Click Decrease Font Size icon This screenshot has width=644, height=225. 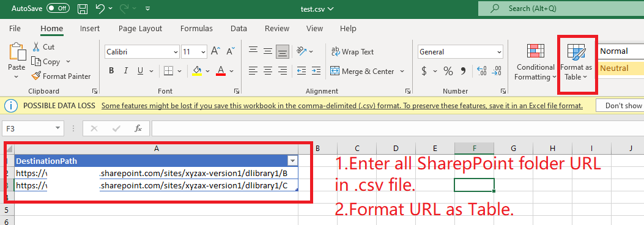point(231,51)
